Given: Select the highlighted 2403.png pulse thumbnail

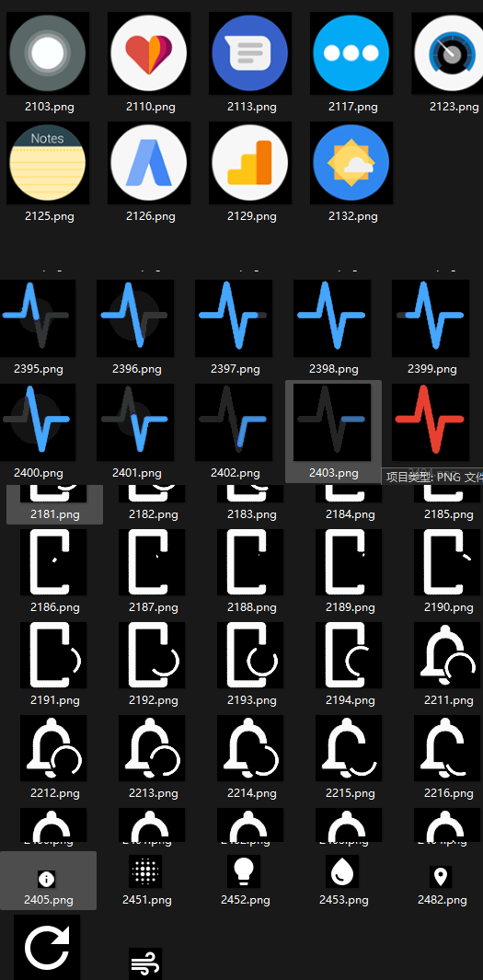Looking at the screenshot, I should [332, 422].
